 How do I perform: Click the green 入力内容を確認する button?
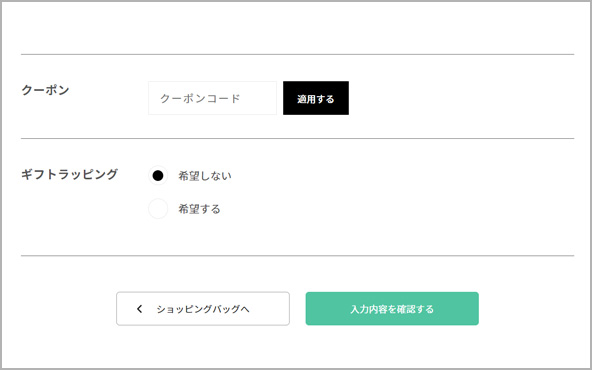tap(392, 308)
